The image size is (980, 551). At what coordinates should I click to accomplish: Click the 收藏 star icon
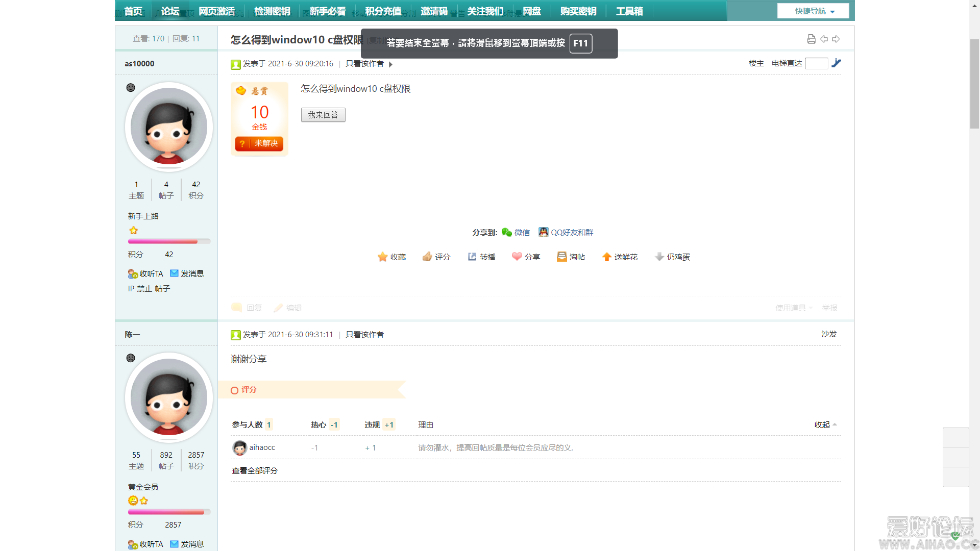[382, 257]
